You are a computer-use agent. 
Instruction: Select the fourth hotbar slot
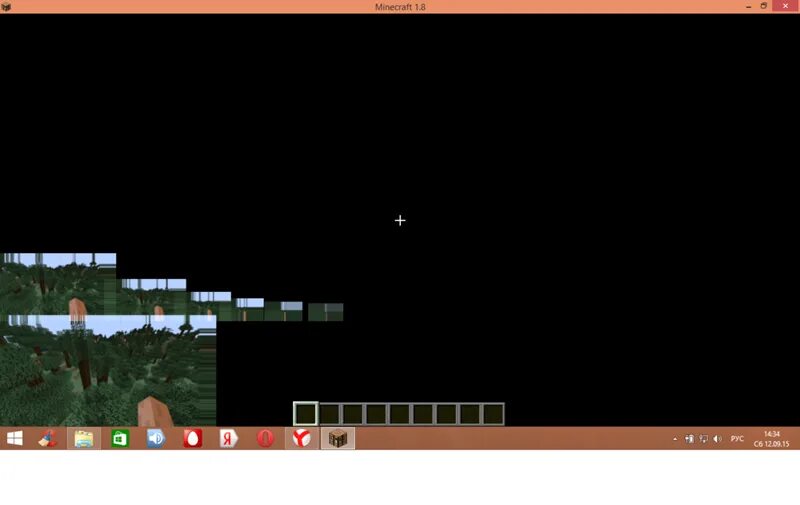376,414
